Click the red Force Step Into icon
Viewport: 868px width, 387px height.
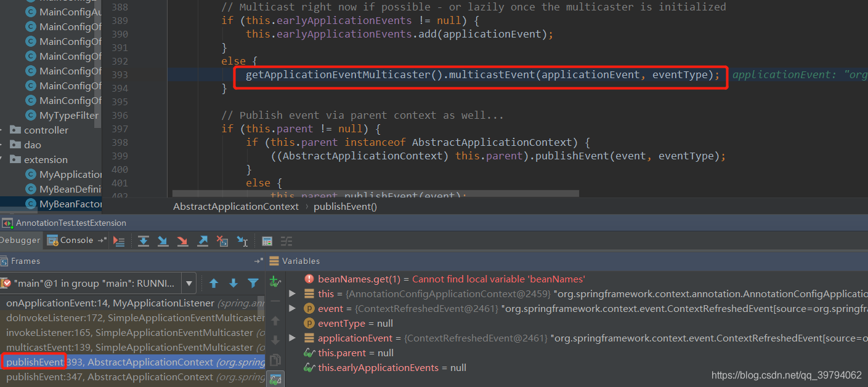[x=183, y=241]
